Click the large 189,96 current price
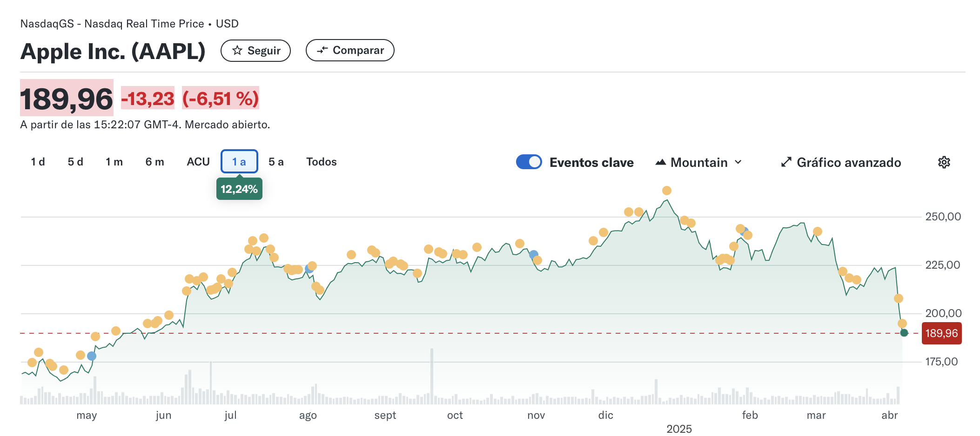This screenshot has height=436, width=980. pos(67,99)
